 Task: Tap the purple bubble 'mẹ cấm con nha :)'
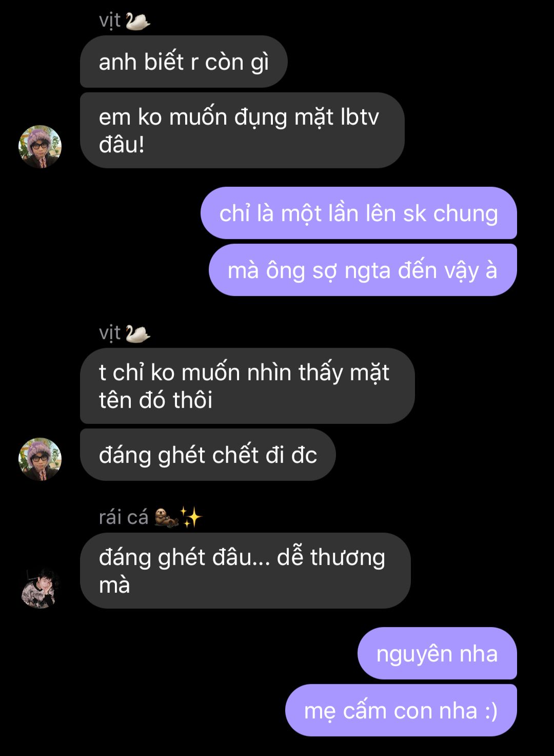tap(401, 710)
